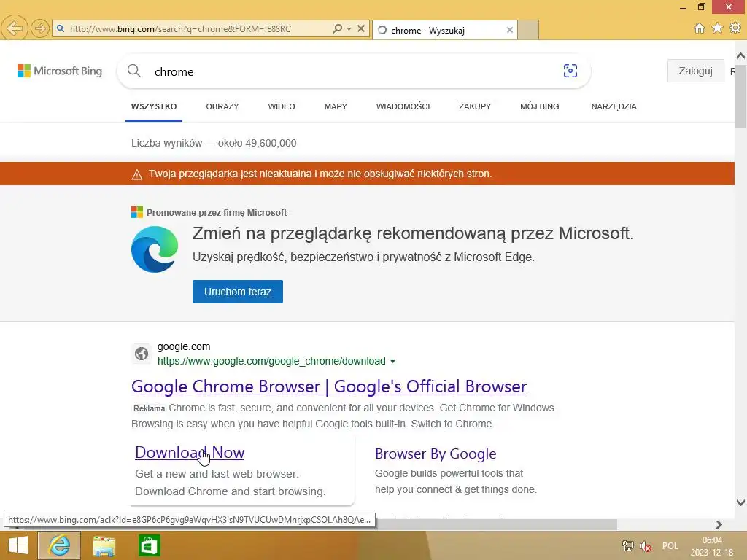Viewport: 747px width, 560px height.
Task: Click the Microsoft Bing logo
Action: [60, 71]
